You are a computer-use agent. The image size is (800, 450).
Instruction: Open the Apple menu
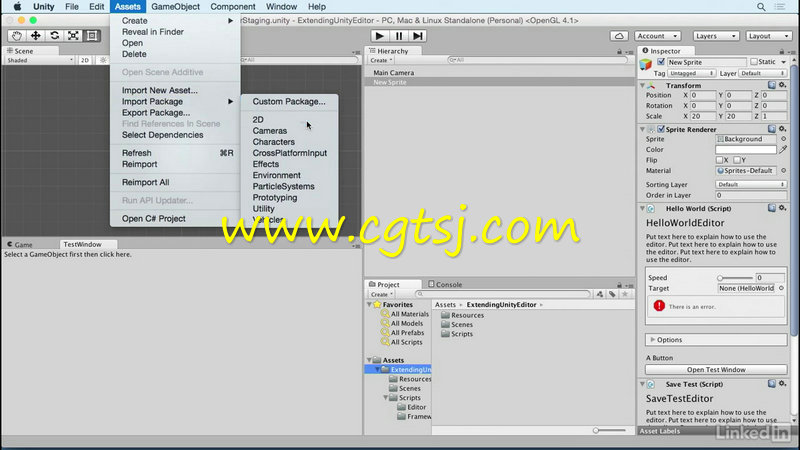tap(17, 7)
